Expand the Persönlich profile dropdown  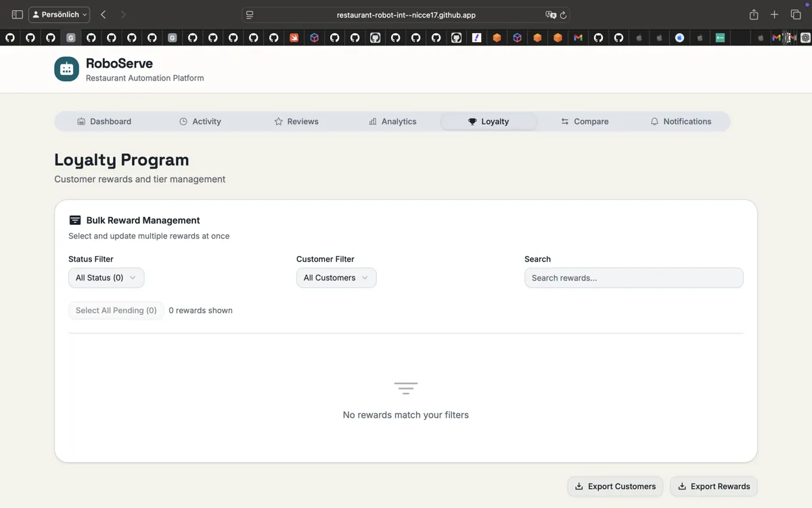(x=60, y=14)
